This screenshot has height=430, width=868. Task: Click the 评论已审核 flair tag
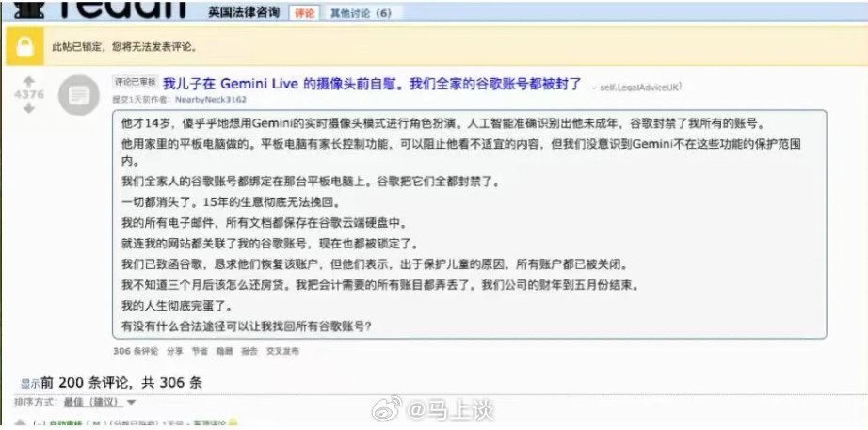coord(135,82)
